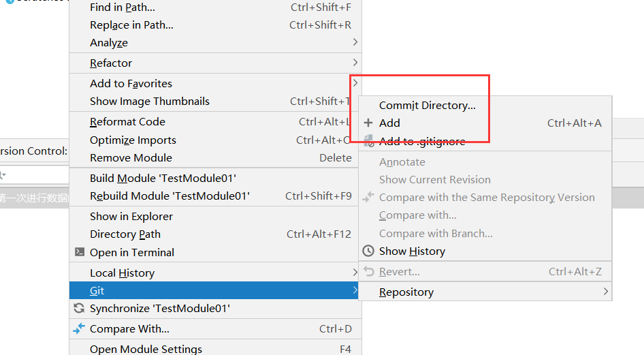
Task: Click the icon beside Add to .gitignore
Action: tap(369, 141)
